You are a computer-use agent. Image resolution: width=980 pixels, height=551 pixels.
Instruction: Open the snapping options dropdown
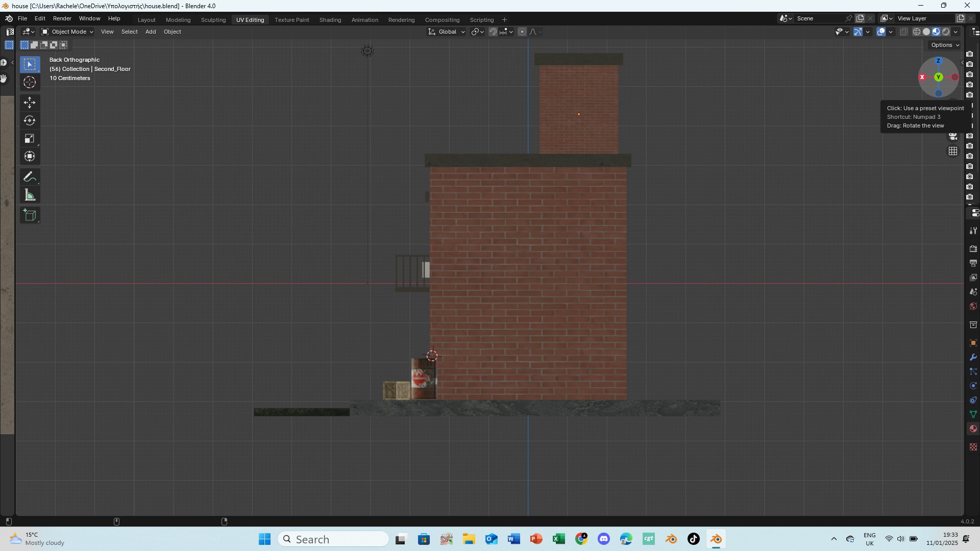[506, 32]
